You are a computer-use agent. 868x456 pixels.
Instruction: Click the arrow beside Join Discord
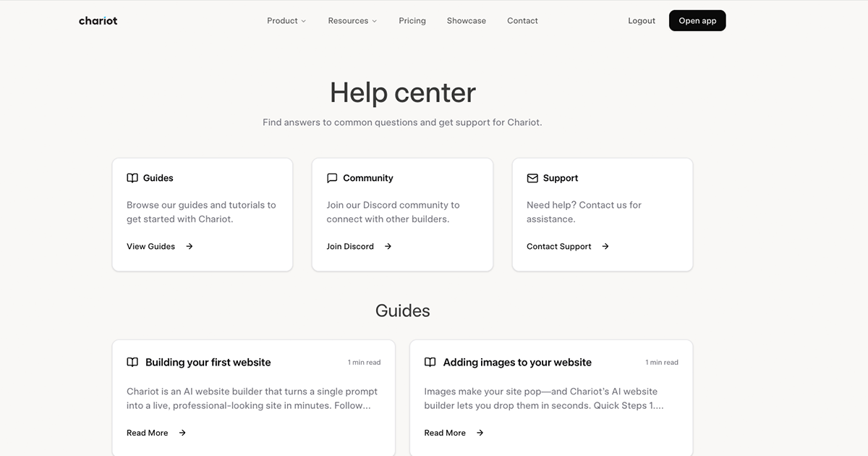click(x=388, y=246)
